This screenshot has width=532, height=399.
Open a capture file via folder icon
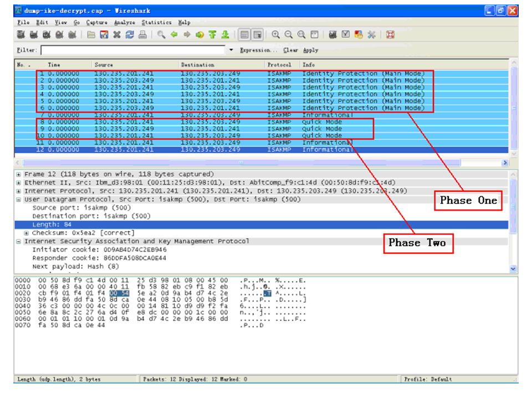pos(91,34)
